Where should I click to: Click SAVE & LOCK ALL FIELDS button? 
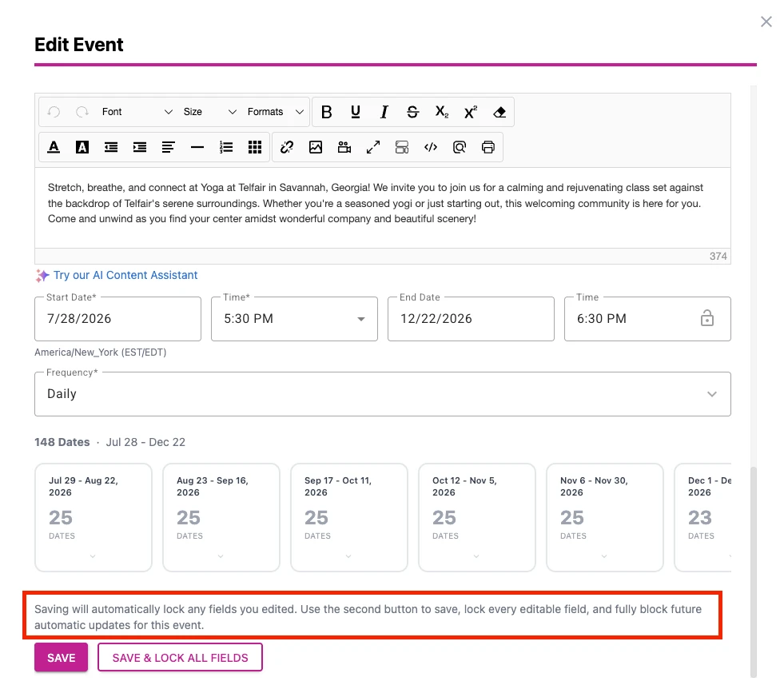click(x=180, y=658)
